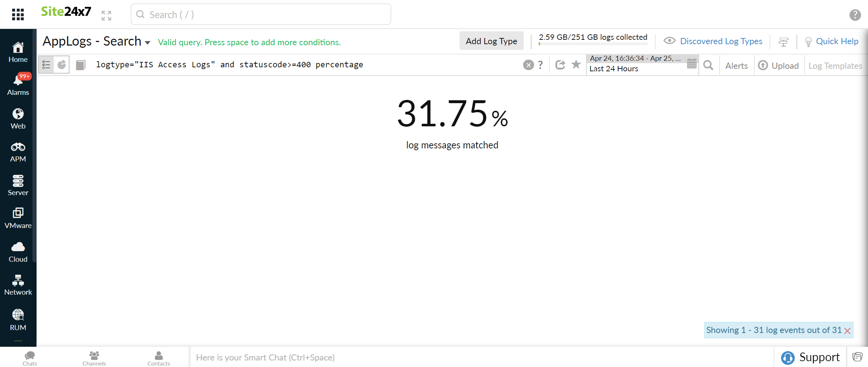The width and height of the screenshot is (868, 367).
Task: Switch to chart view toggle
Action: [x=62, y=65]
